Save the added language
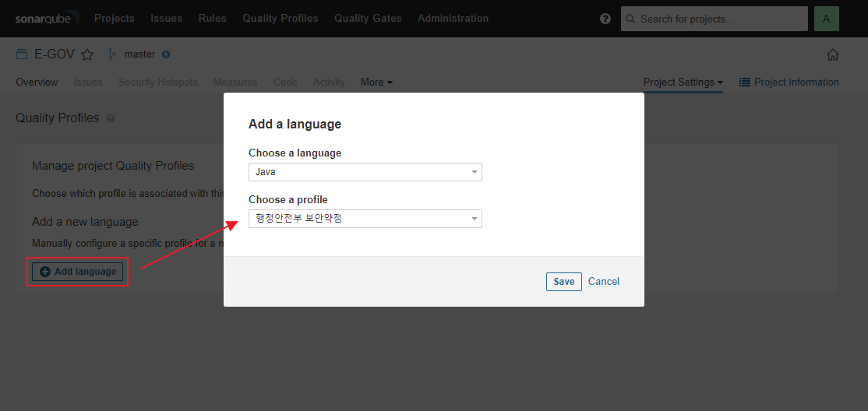 click(563, 282)
